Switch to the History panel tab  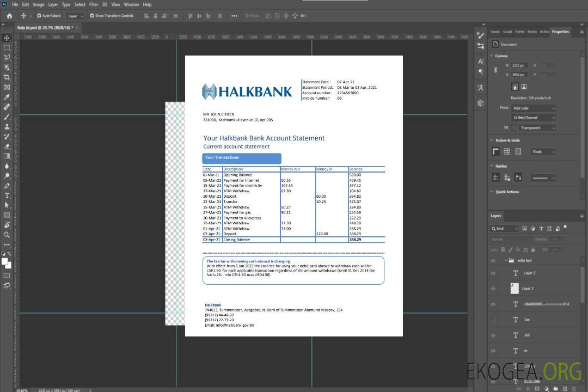532,32
